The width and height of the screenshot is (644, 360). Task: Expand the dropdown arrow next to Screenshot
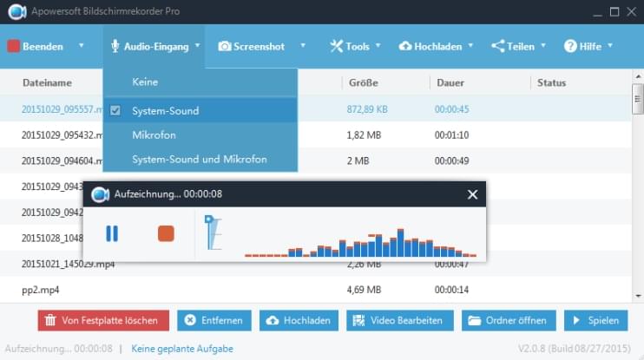coord(303,46)
